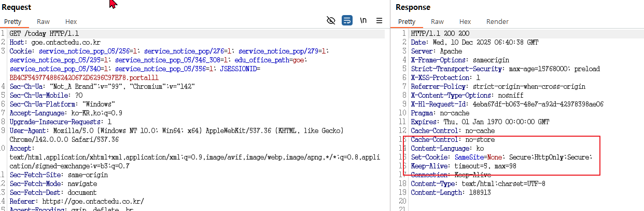The image size is (644, 211).
Task: Click the Response panel title
Action: 413,7
